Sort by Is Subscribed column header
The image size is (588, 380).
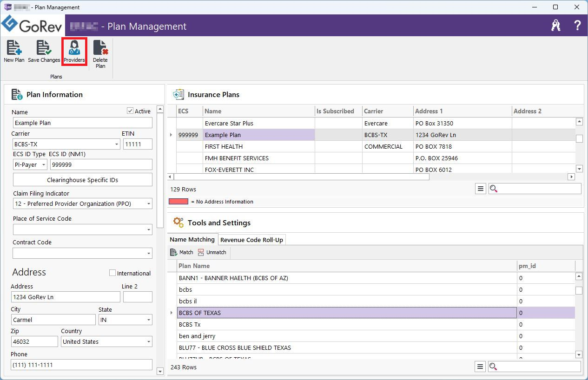338,111
